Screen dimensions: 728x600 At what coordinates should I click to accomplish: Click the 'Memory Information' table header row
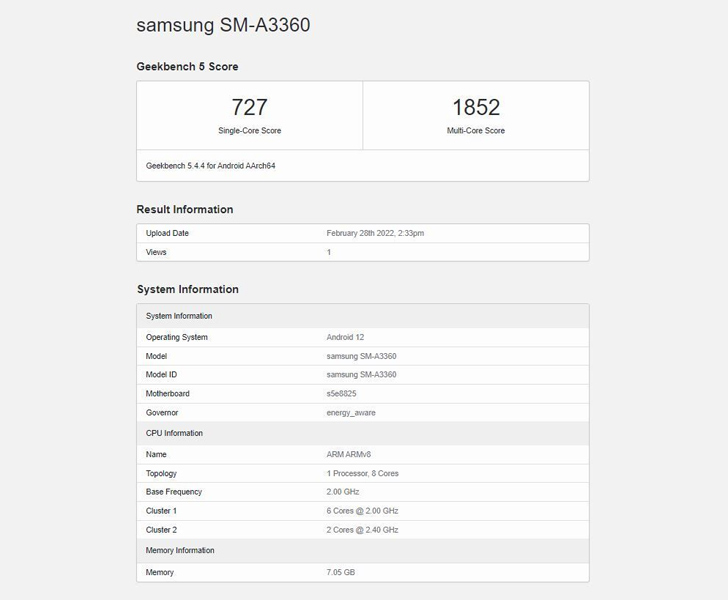363,550
